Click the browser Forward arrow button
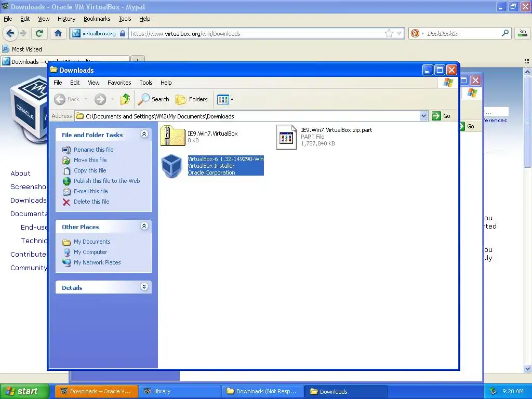532x399 pixels. (x=23, y=33)
